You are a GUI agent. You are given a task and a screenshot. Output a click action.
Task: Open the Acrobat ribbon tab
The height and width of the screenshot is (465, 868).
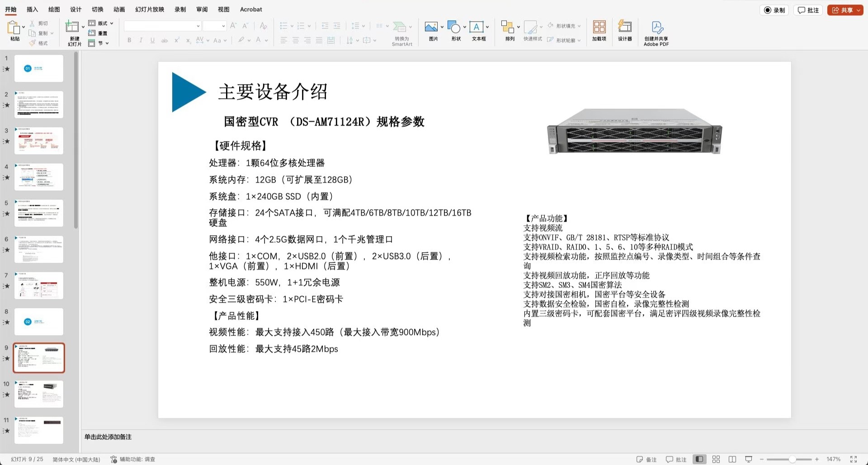tap(251, 9)
